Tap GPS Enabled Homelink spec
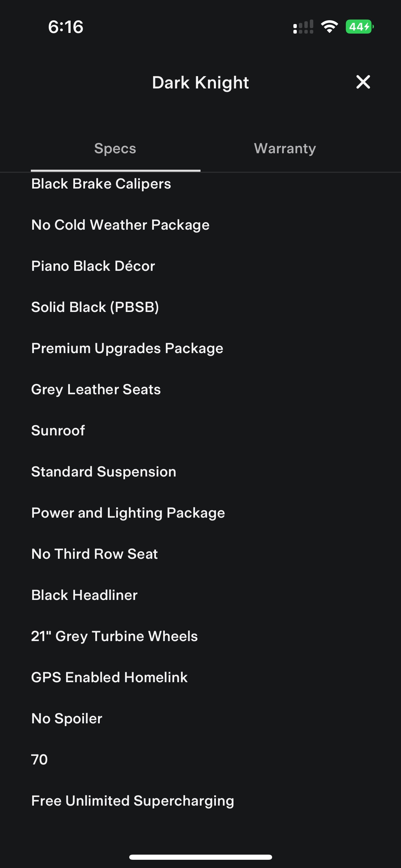The height and width of the screenshot is (868, 401). click(109, 677)
